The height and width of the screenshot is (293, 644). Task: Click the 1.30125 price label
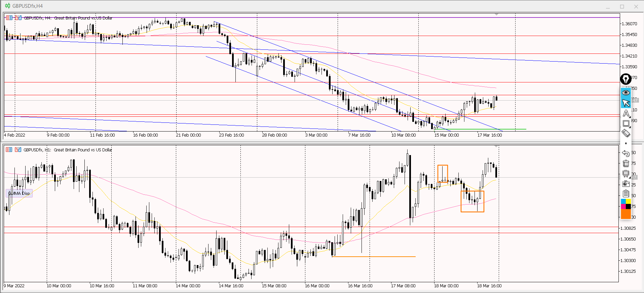(628, 271)
